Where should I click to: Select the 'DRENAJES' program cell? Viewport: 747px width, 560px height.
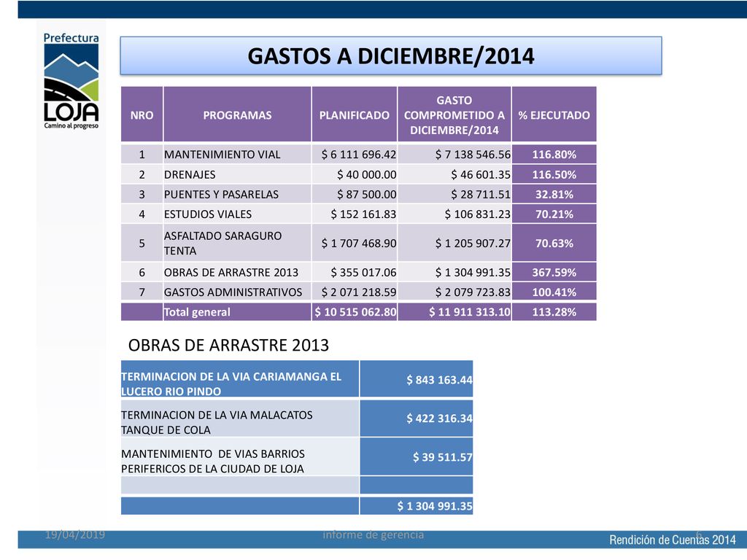237,174
